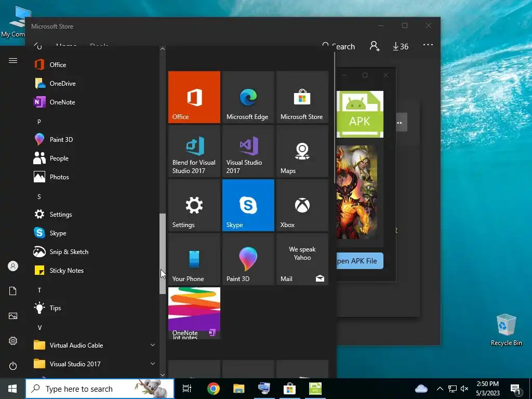Show hidden system tray icons

point(440,389)
